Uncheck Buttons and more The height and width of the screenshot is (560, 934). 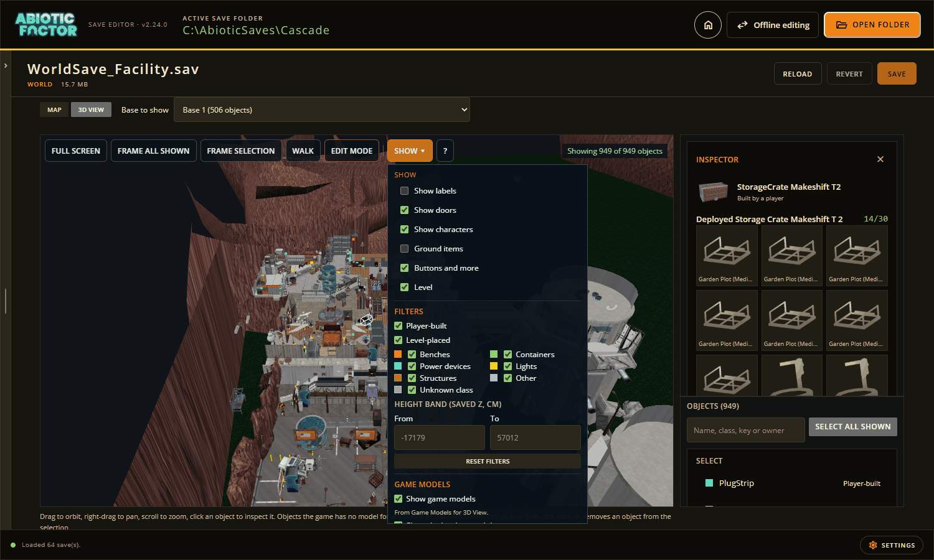tap(405, 268)
